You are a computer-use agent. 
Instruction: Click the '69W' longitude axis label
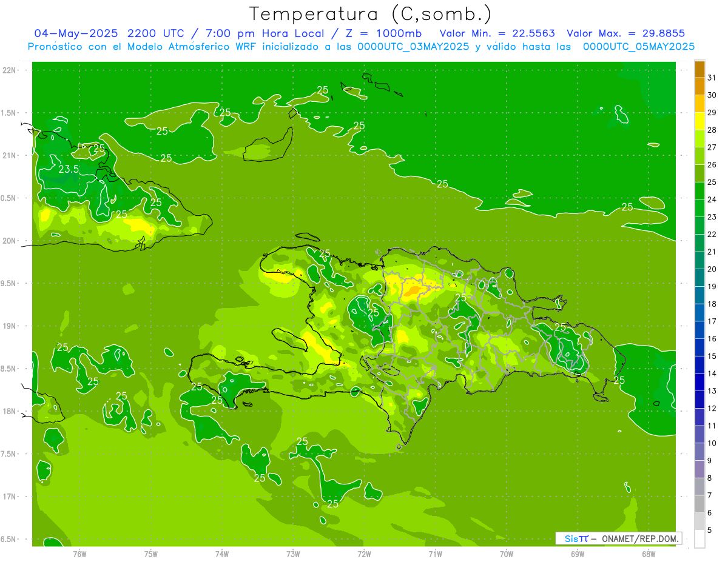click(x=578, y=554)
